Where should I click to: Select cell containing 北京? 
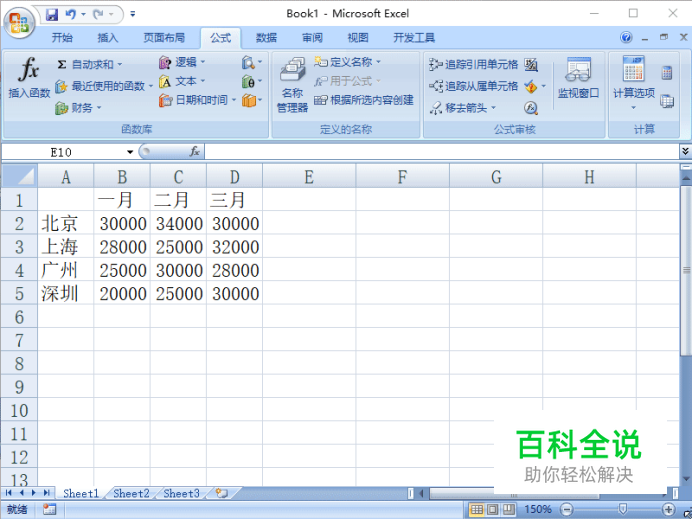point(65,223)
